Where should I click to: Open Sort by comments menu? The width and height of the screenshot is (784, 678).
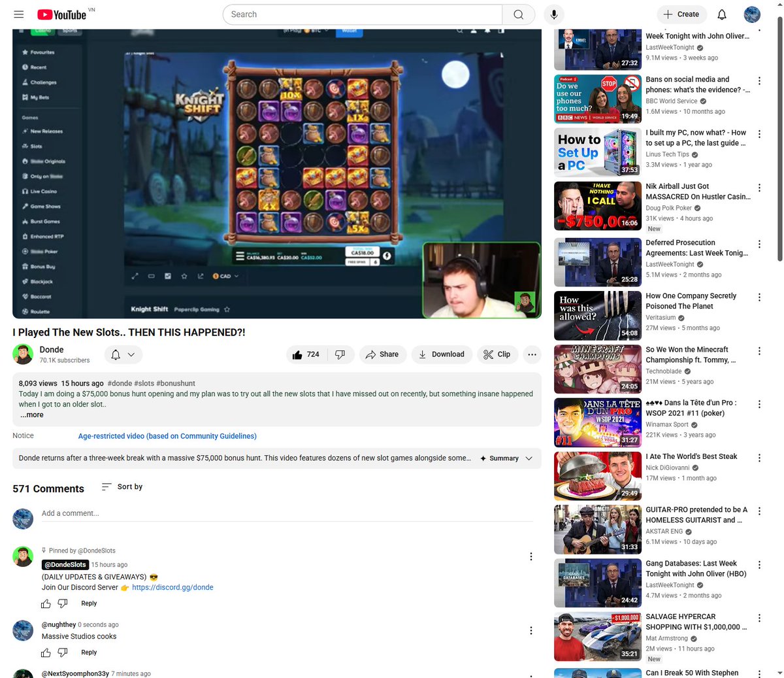point(122,487)
